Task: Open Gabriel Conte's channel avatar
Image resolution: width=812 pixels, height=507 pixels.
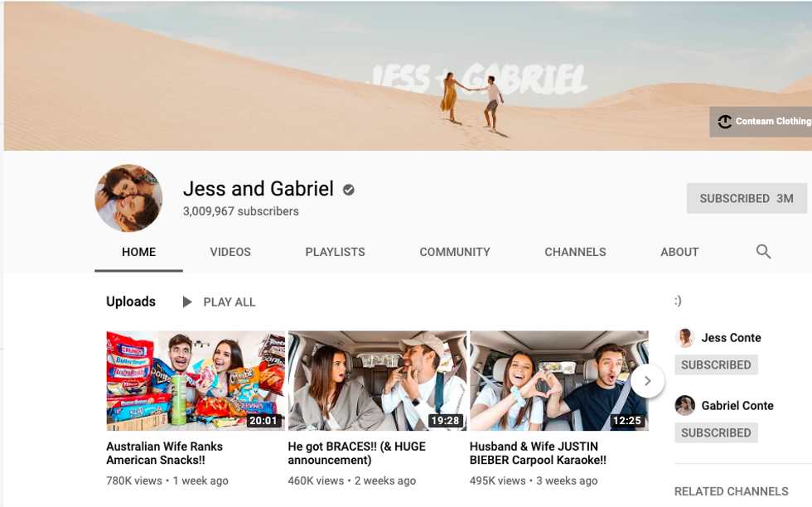Action: [x=684, y=405]
